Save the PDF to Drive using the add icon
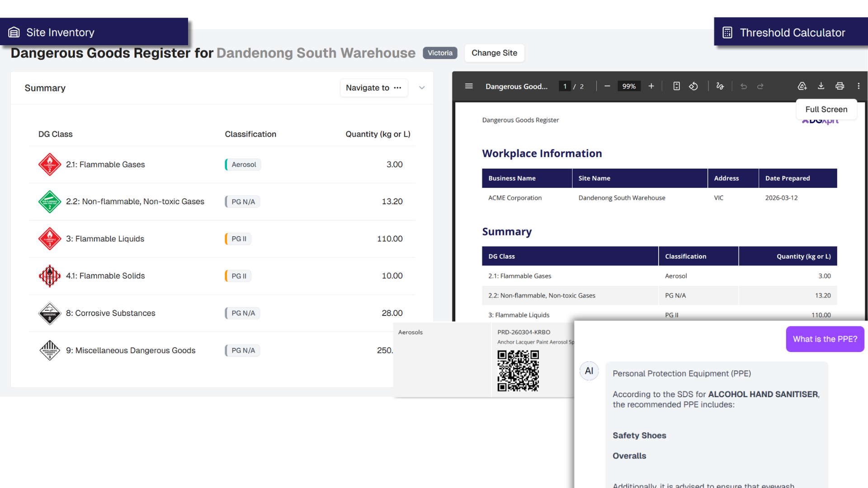This screenshot has height=488, width=868. tap(802, 86)
